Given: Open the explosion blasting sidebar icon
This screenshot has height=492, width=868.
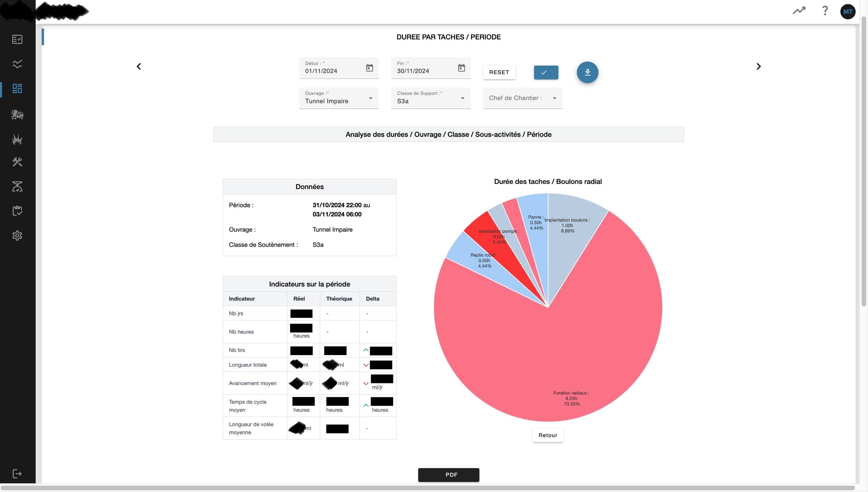Looking at the screenshot, I should tap(17, 139).
